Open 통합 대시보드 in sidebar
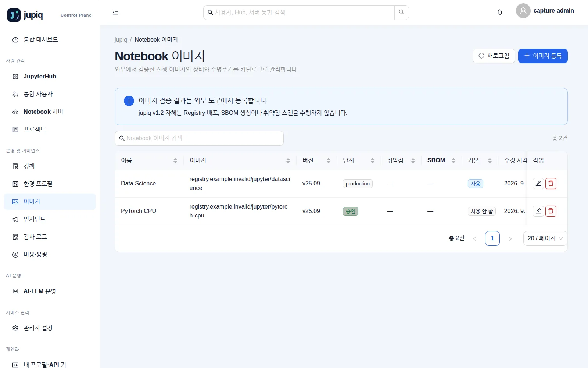 tap(50, 40)
